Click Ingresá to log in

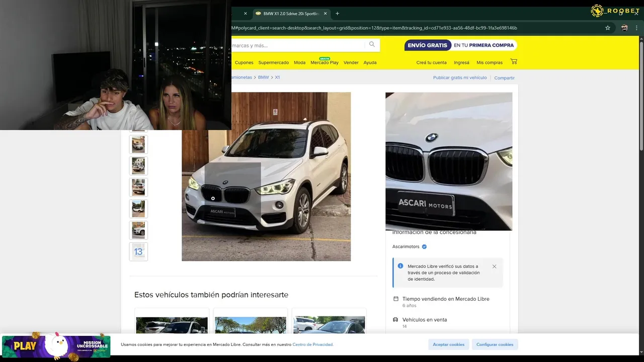tap(461, 63)
